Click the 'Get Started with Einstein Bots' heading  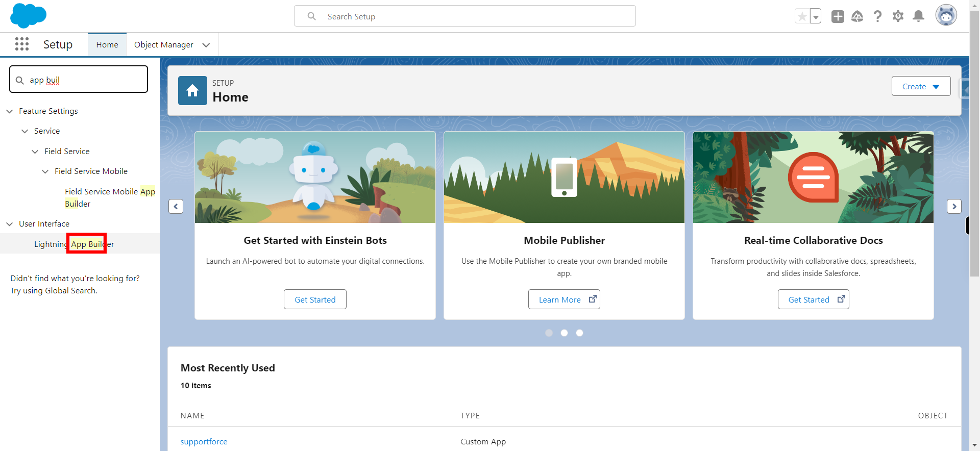315,240
